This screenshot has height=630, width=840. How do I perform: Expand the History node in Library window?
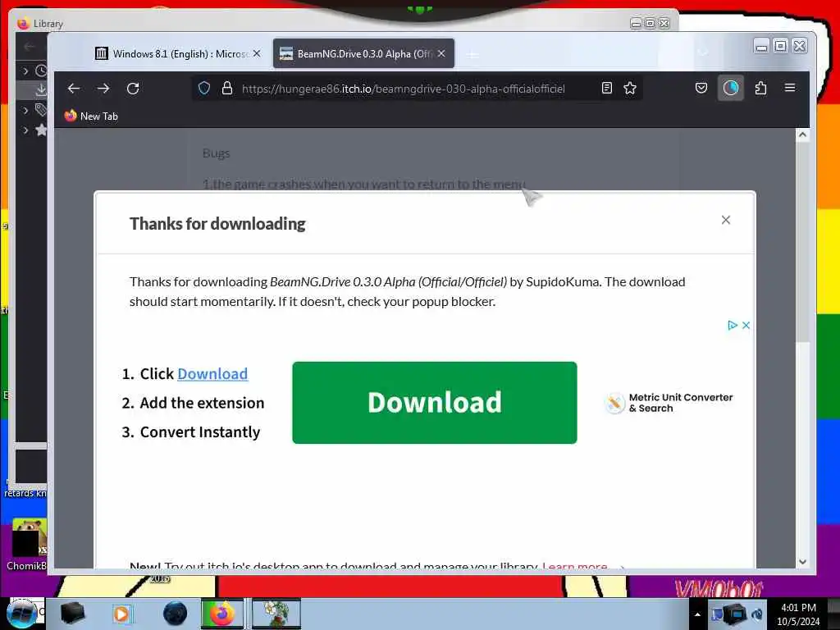(25, 71)
